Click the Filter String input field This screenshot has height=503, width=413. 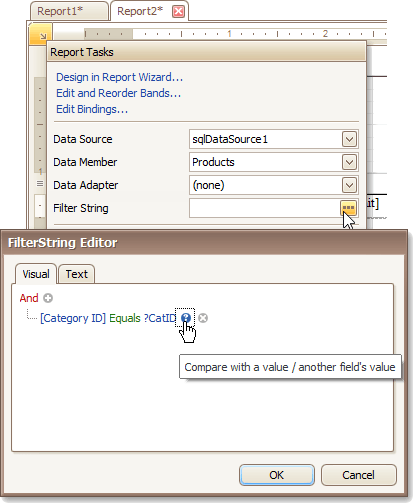[265, 208]
